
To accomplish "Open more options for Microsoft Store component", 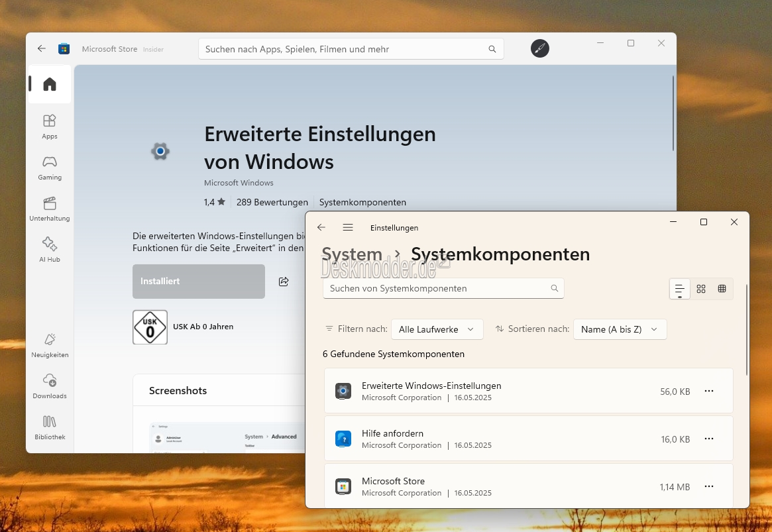I will coord(709,487).
